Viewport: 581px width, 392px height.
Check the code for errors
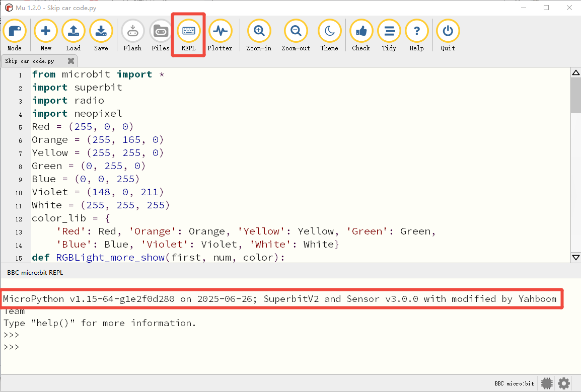[361, 35]
